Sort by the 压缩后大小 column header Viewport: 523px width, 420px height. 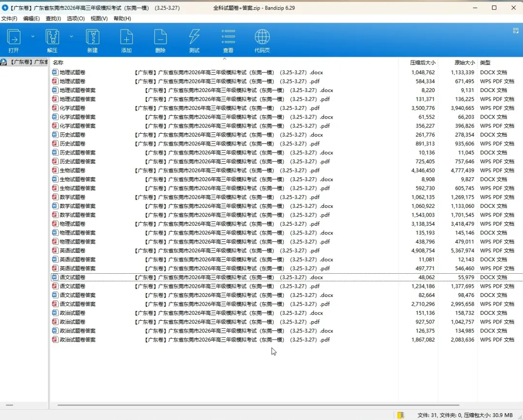tap(423, 62)
